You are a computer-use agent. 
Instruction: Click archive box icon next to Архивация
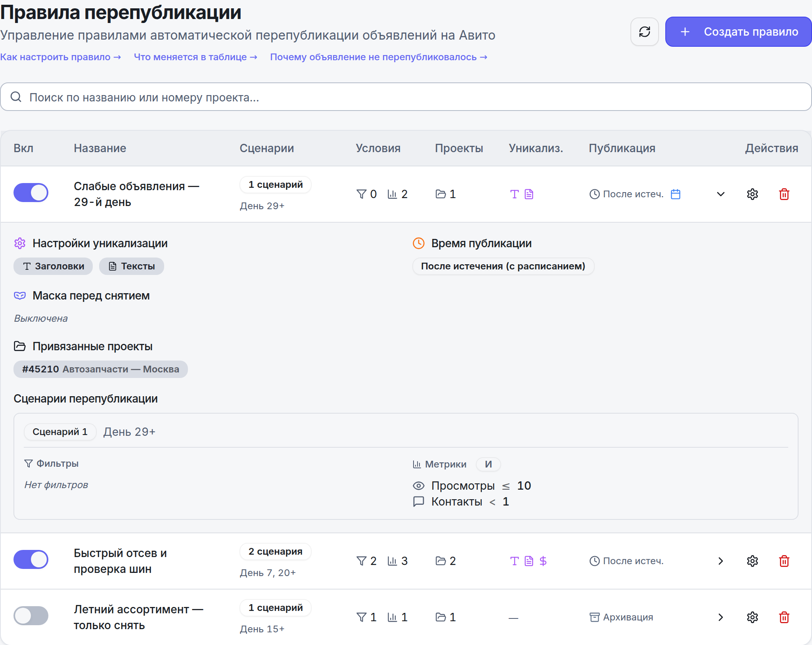click(x=594, y=617)
